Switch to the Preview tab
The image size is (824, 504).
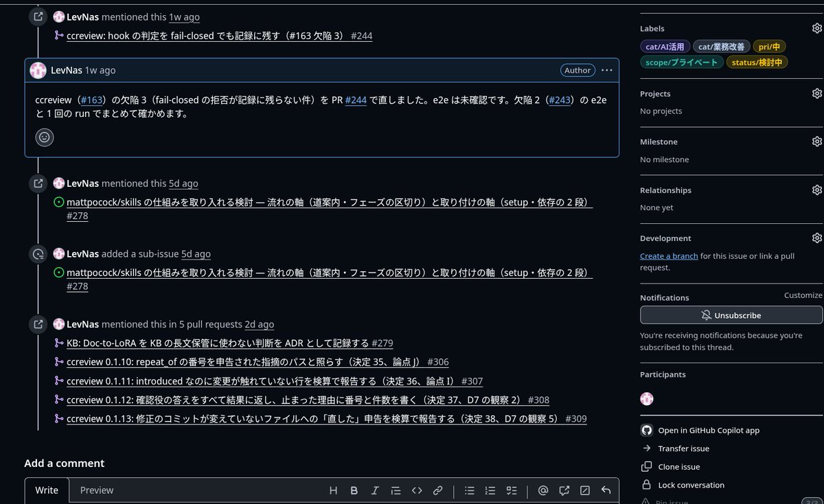pos(97,490)
